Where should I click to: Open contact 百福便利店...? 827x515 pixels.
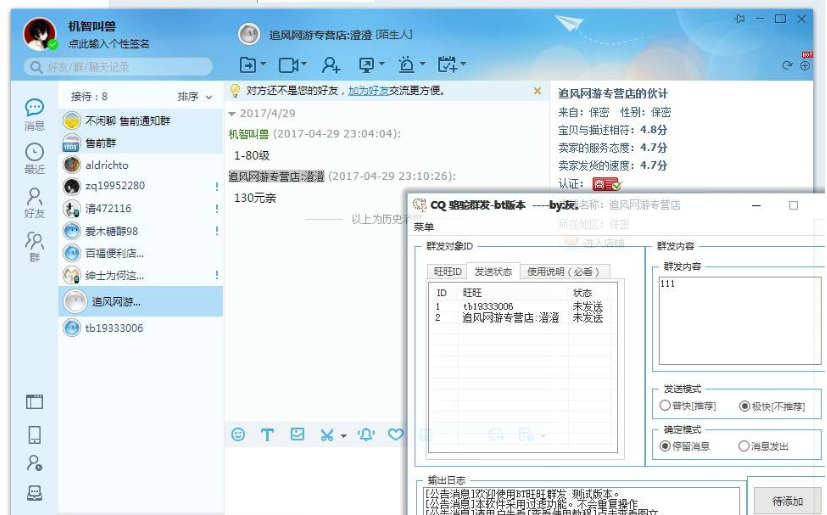140,253
